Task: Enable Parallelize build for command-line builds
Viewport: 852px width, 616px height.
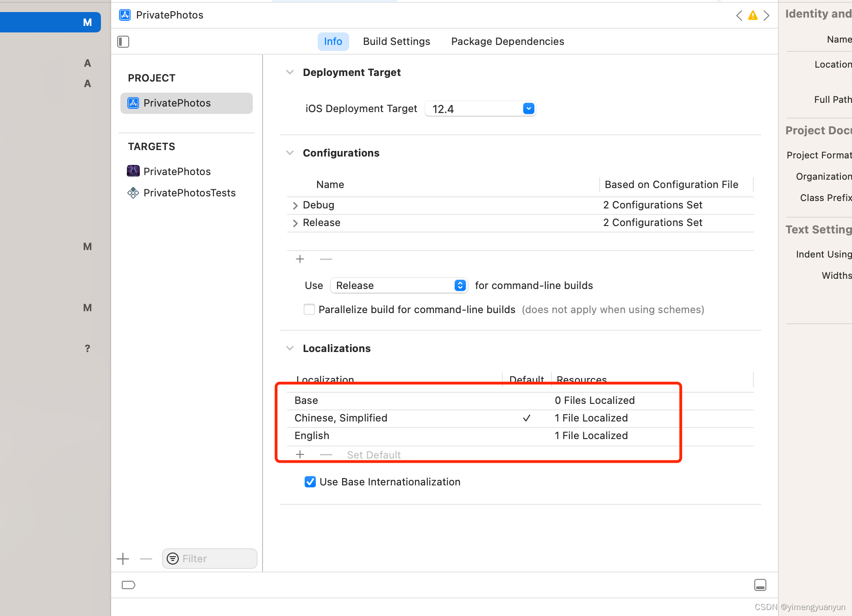Action: click(309, 309)
